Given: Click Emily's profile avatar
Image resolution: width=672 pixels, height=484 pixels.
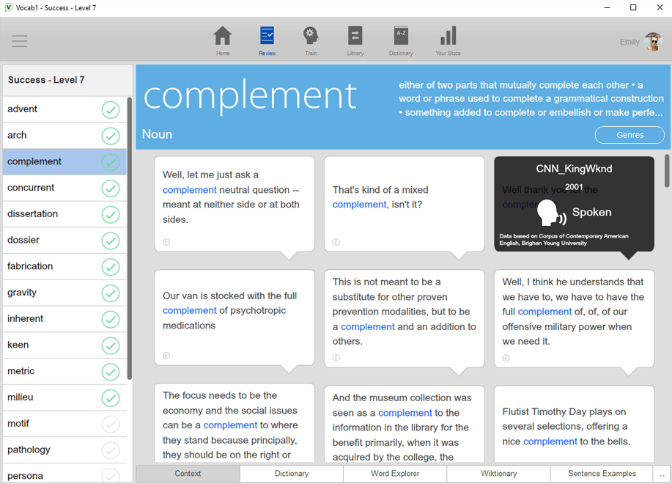Looking at the screenshot, I should click(652, 42).
